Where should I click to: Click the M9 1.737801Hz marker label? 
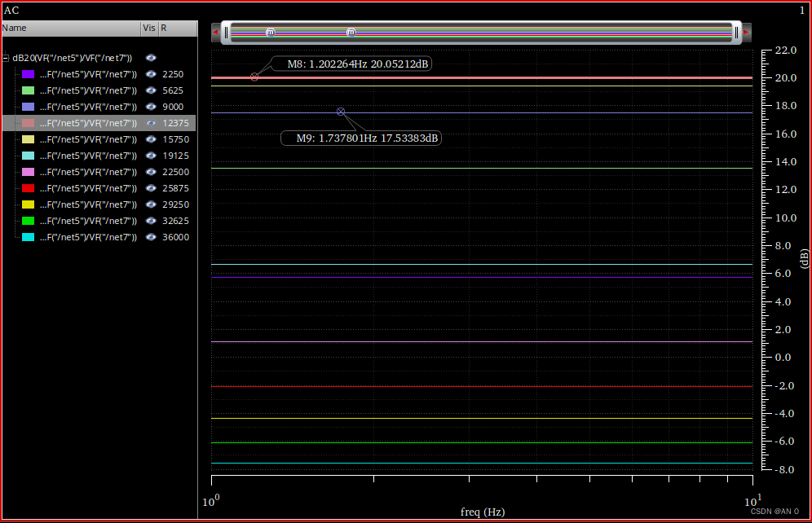[x=361, y=138]
